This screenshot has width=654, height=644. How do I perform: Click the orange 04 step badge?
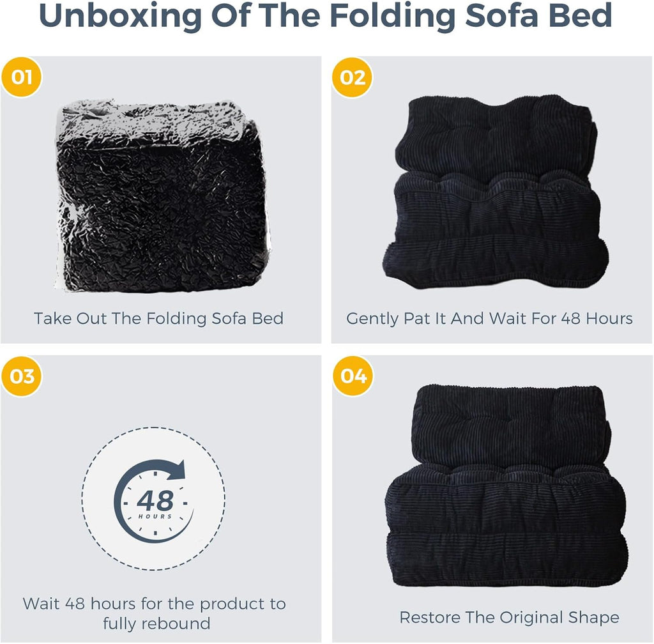353,376
